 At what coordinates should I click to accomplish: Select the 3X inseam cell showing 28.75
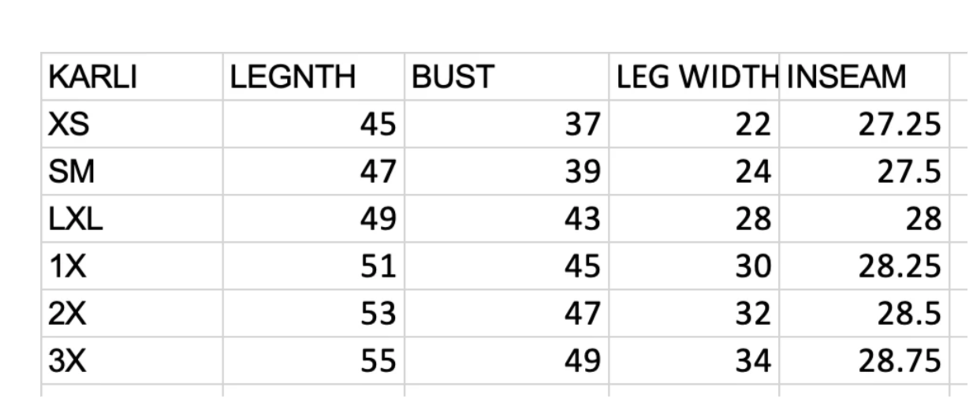[x=865, y=360]
